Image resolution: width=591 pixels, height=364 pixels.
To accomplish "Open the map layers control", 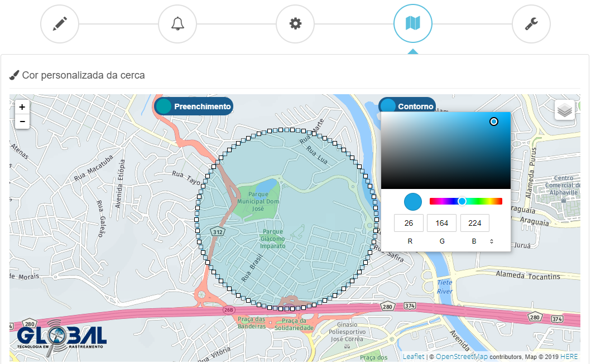I will click(564, 110).
